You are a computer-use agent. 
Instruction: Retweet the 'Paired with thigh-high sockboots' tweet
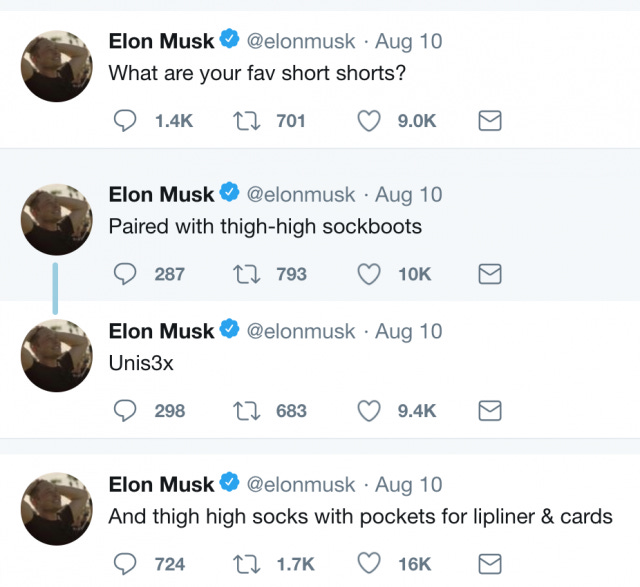coord(244,274)
